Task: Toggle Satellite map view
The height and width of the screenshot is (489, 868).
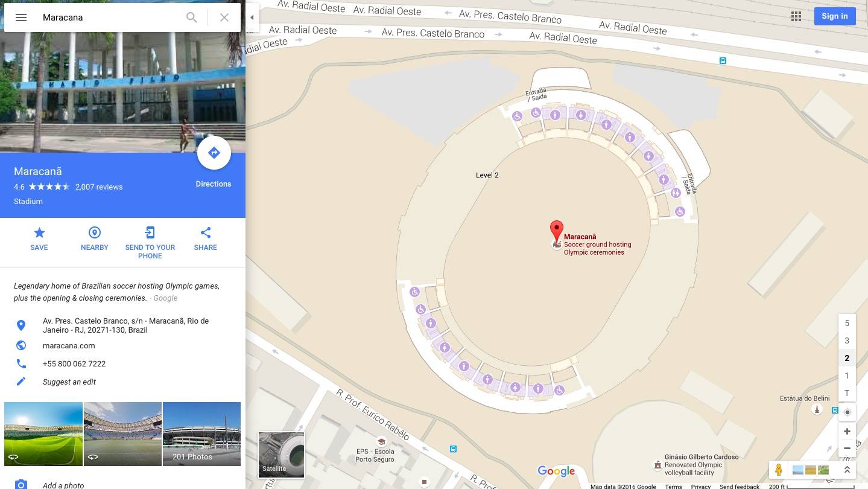Action: [282, 455]
